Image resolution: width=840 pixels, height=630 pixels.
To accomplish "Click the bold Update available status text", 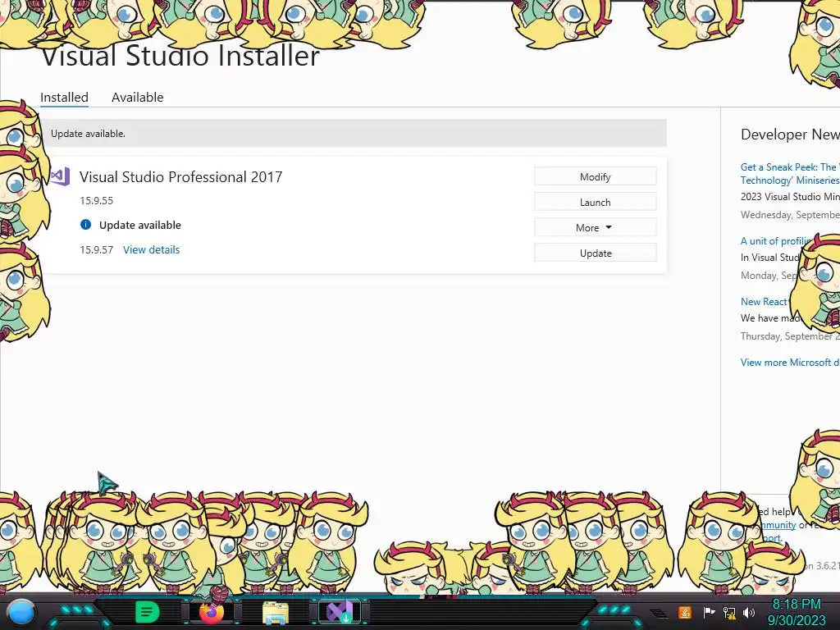I will point(139,225).
